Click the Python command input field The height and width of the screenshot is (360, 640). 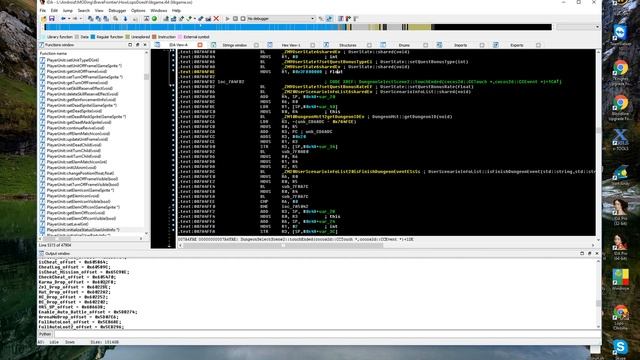coord(326,334)
